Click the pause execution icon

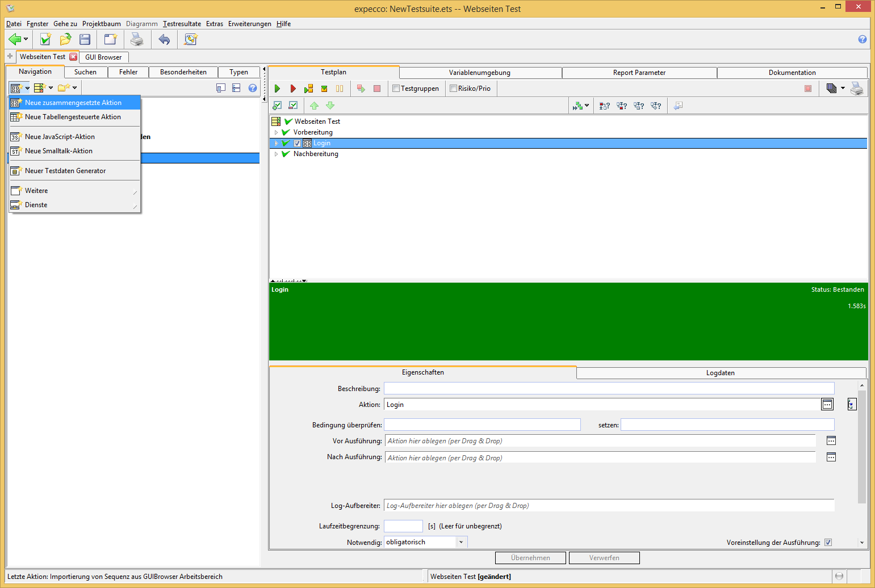[x=340, y=89]
